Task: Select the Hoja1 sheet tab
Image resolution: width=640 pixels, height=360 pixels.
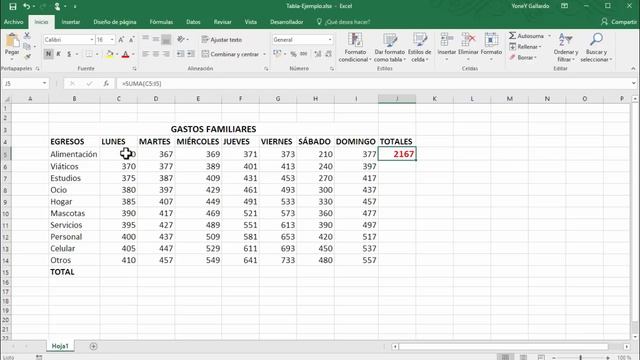Action: 60,346
